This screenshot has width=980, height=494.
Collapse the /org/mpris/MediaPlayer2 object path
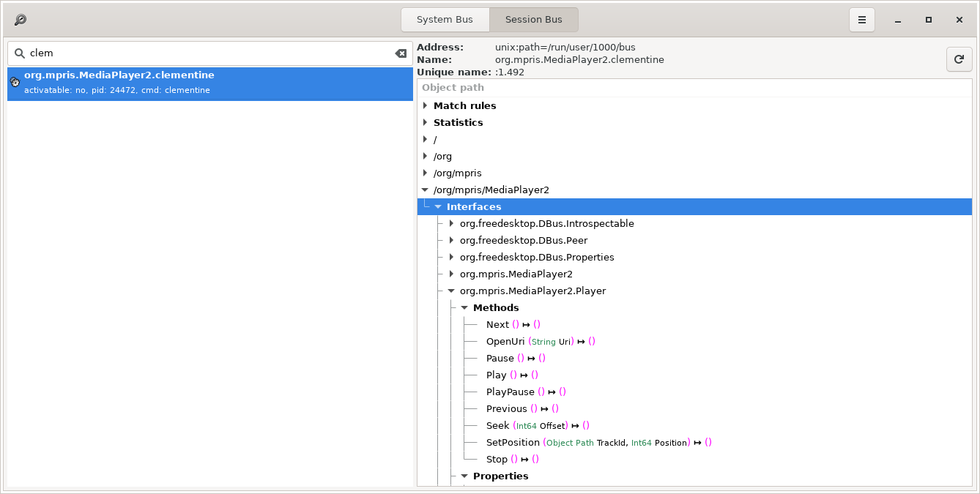click(x=426, y=190)
